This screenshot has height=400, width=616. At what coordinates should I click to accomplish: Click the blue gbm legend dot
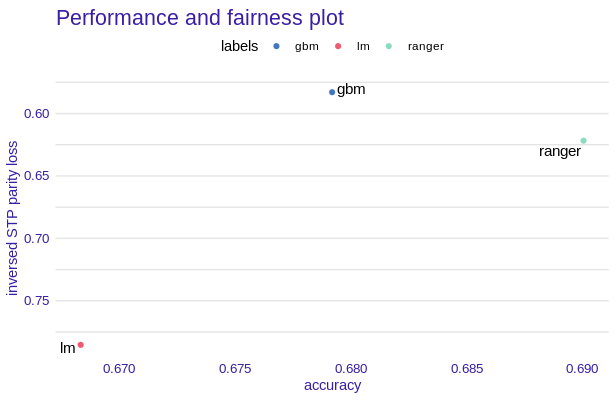277,46
